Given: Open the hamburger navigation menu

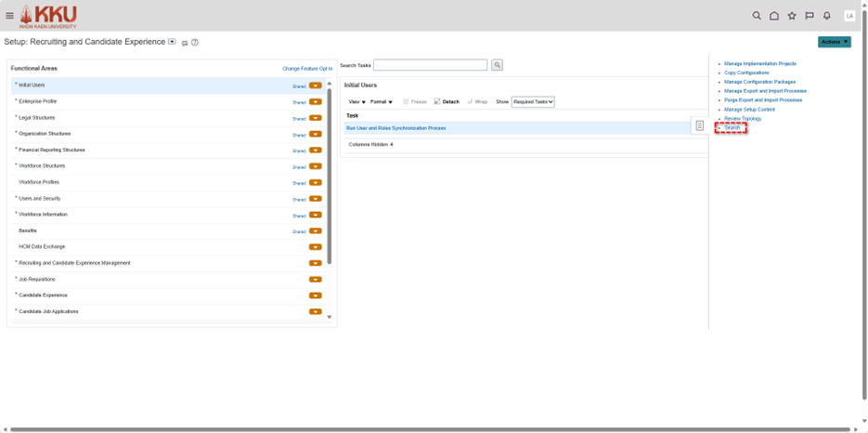Looking at the screenshot, I should (x=9, y=16).
